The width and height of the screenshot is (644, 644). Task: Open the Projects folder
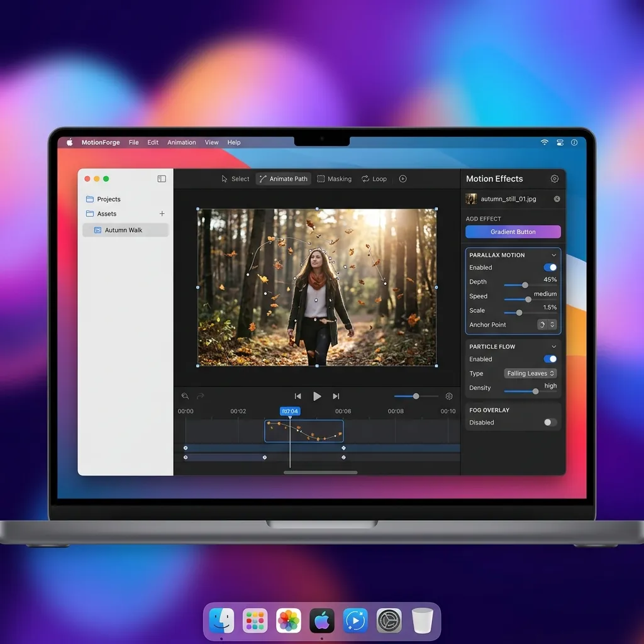[x=103, y=199]
